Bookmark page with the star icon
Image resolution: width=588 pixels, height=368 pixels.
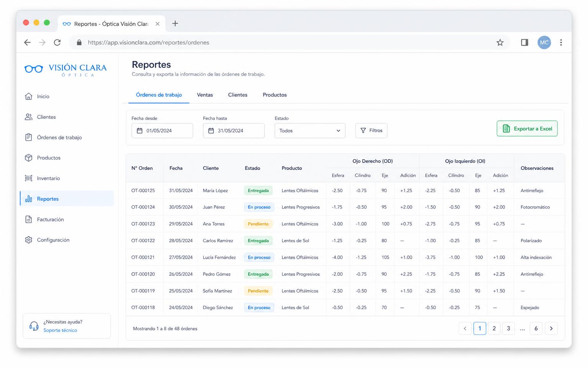pos(500,43)
